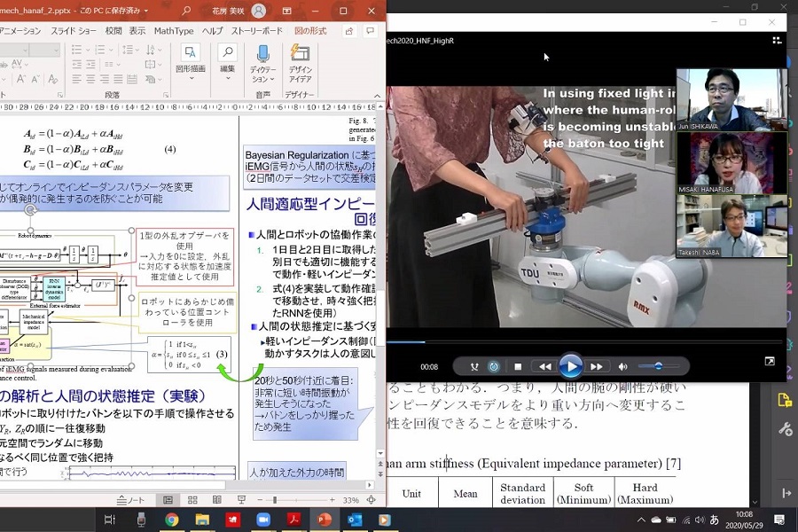Image resolution: width=798 pixels, height=532 pixels.
Task: Switch media player to Now Playing mini view
Action: (770, 362)
